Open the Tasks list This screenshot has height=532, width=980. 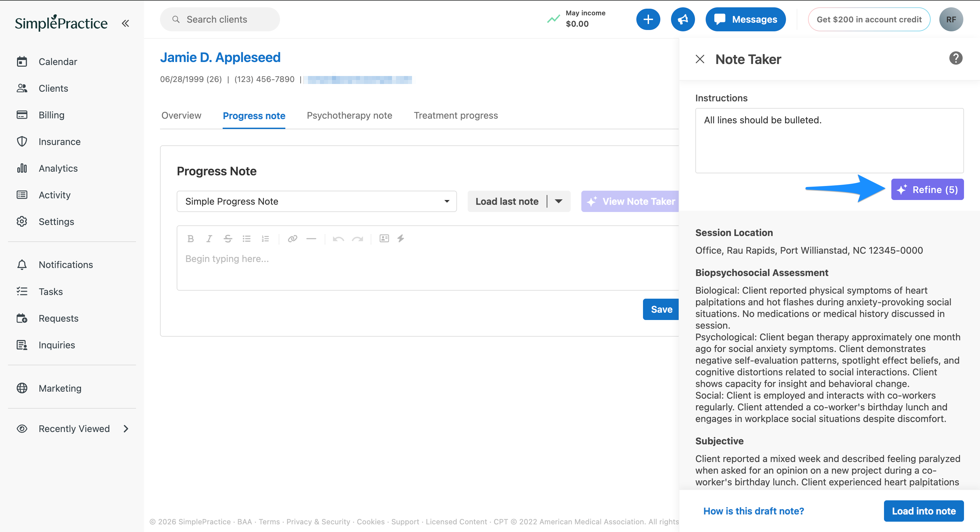[x=51, y=291]
